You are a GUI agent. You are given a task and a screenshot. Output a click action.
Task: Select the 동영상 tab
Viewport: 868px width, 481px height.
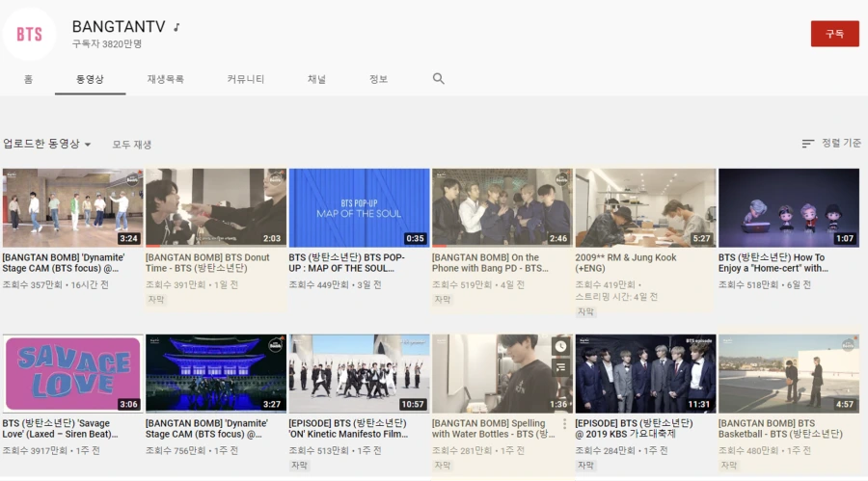click(91, 79)
